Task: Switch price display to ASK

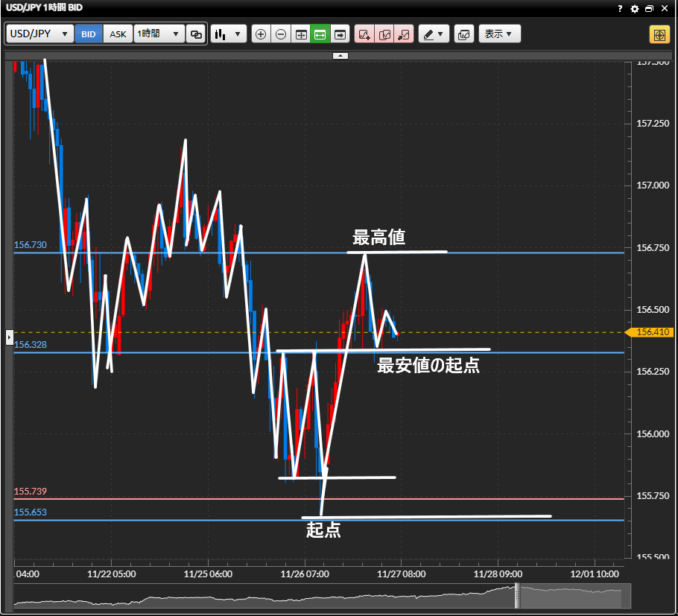Action: [x=118, y=34]
